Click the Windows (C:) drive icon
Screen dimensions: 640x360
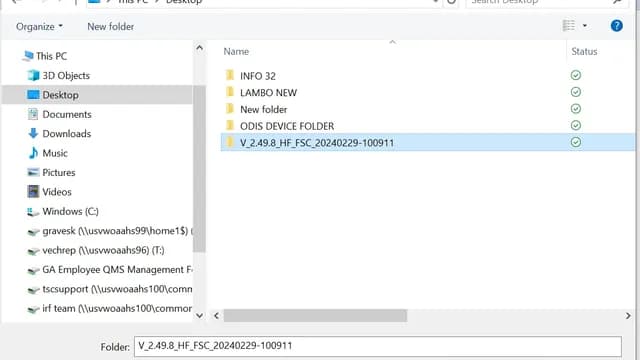33,212
